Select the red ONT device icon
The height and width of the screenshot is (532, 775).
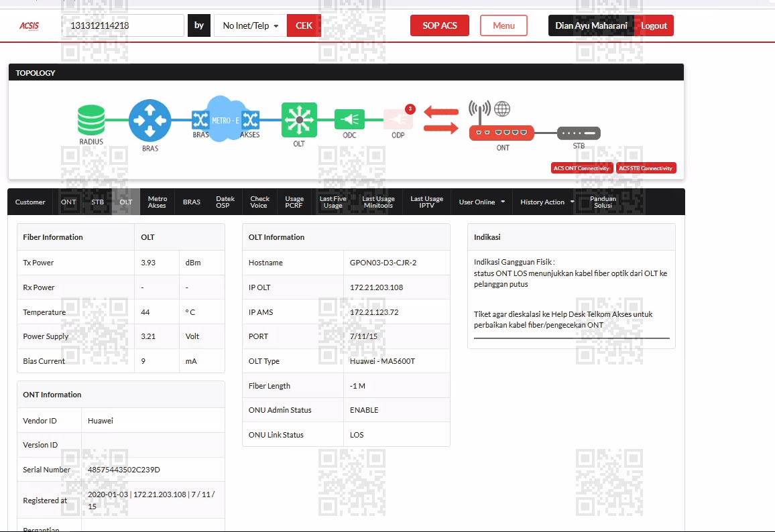point(501,133)
